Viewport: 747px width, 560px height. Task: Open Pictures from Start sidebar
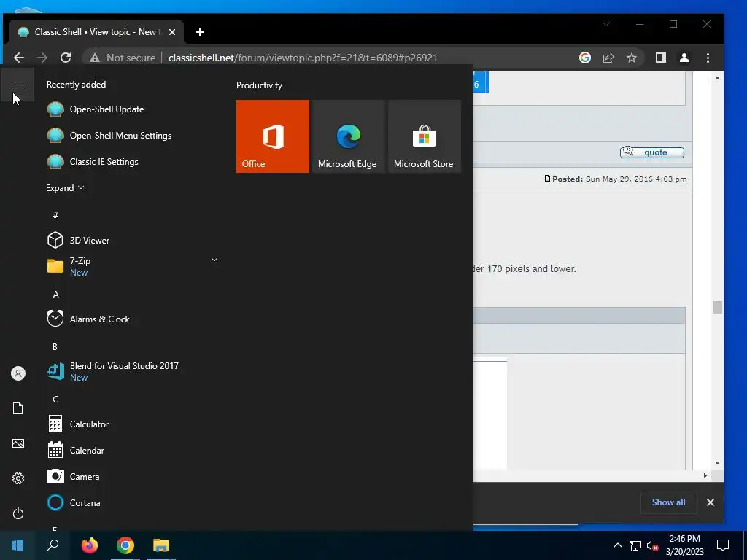point(18,443)
